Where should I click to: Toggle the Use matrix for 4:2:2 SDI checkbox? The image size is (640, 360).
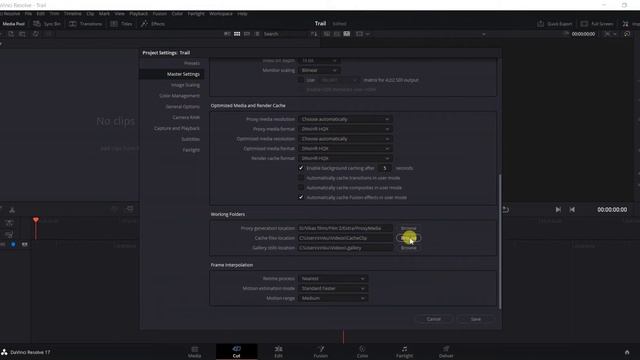(301, 80)
